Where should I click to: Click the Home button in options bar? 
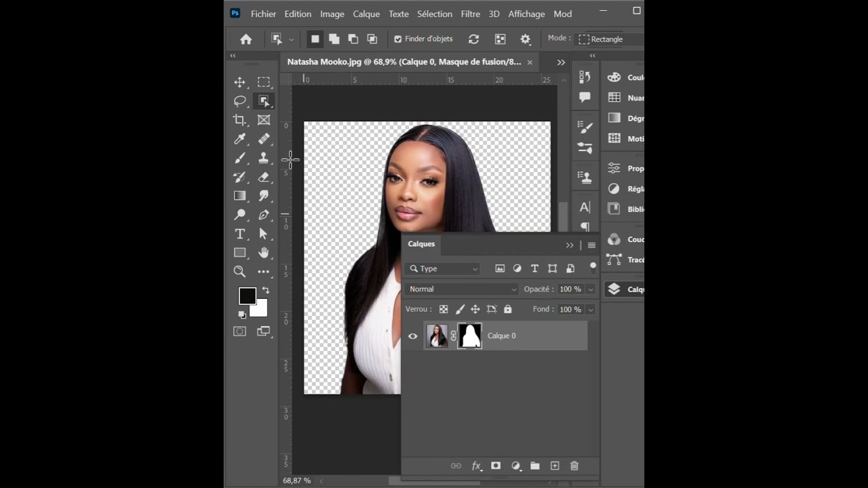click(246, 39)
